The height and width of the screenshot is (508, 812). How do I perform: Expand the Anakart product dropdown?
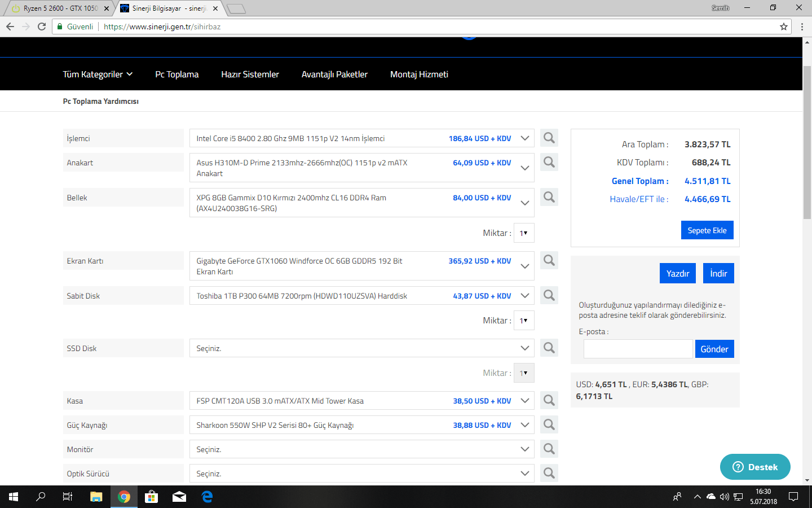362,168
